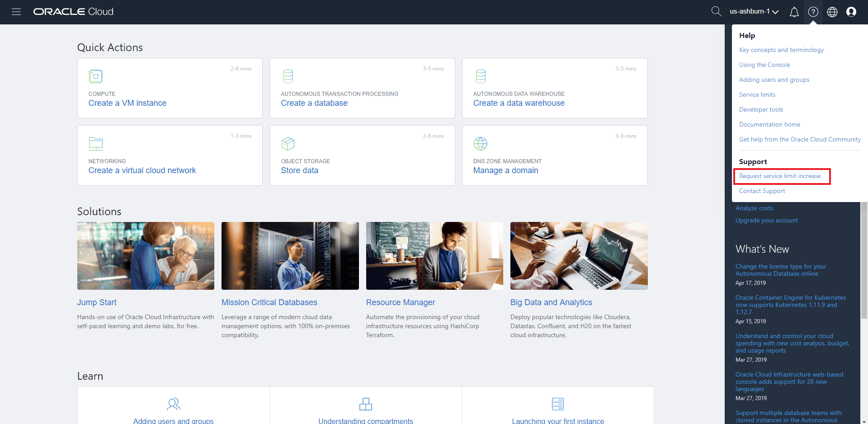Select Contact Support from the menu
This screenshot has height=424, width=868.
[762, 191]
